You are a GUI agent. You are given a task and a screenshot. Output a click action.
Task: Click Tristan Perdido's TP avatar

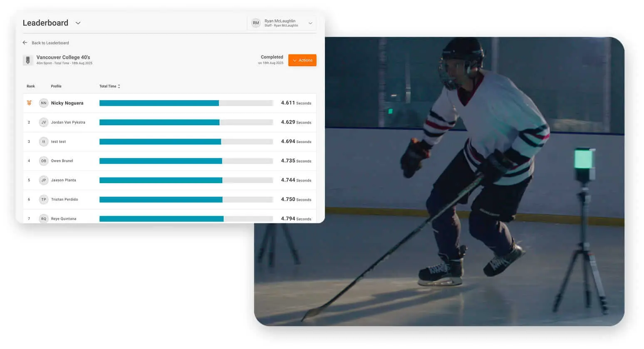(44, 199)
